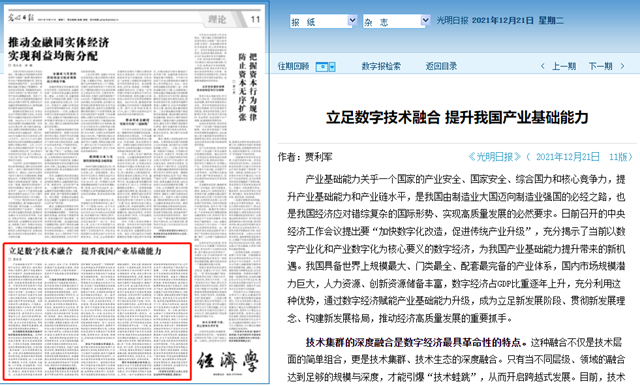This screenshot has width=640, height=386.
Task: Open 数字报检索 search link
Action: click(381, 66)
